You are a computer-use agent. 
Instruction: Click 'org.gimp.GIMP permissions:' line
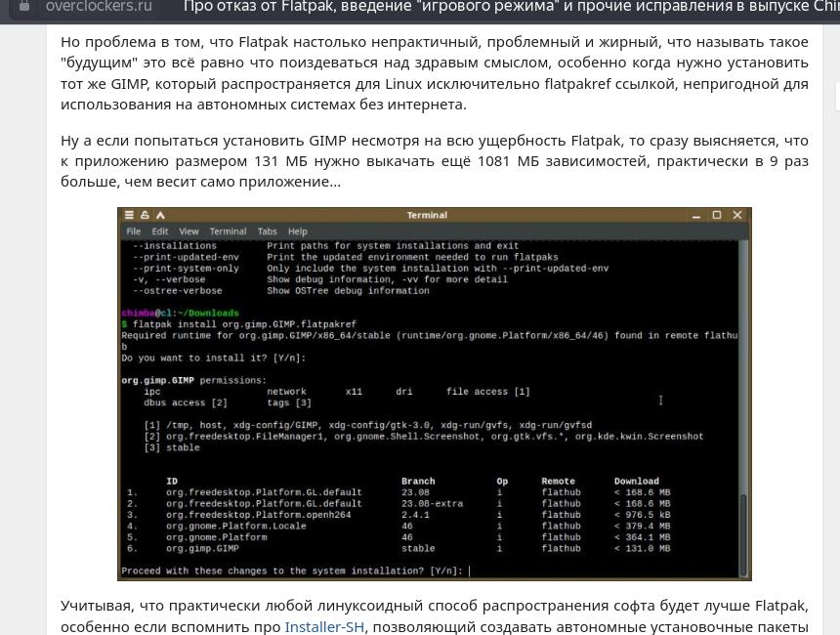(x=194, y=380)
